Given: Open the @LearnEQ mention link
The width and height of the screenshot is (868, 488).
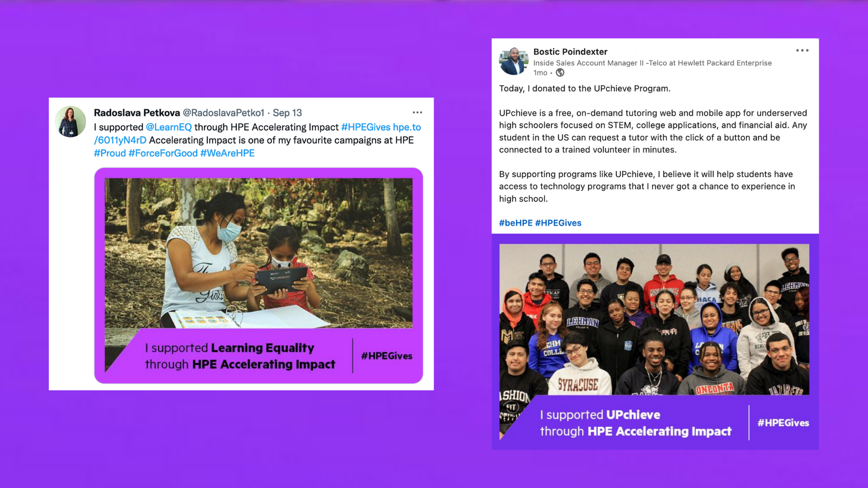Looking at the screenshot, I should tap(169, 127).
